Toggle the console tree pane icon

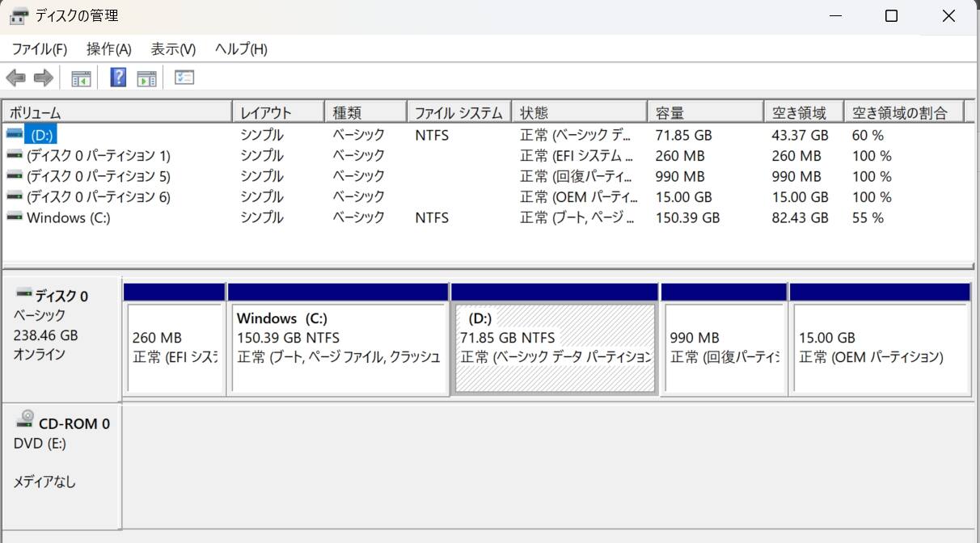pos(81,78)
